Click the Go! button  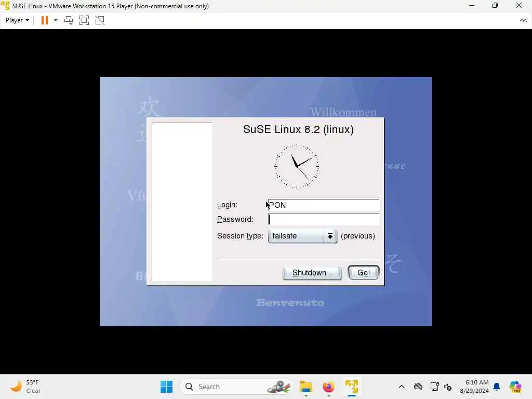coord(363,273)
